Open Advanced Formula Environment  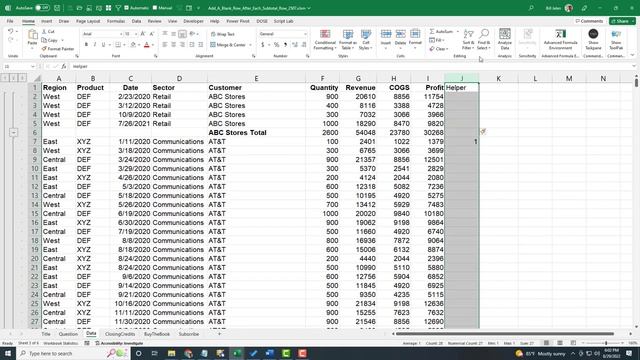click(x=560, y=39)
